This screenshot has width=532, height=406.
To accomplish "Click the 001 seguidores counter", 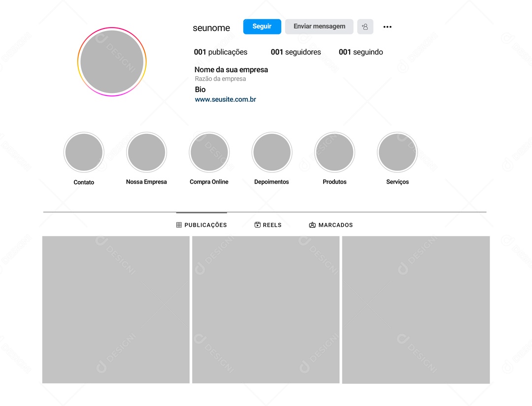I will pyautogui.click(x=296, y=52).
